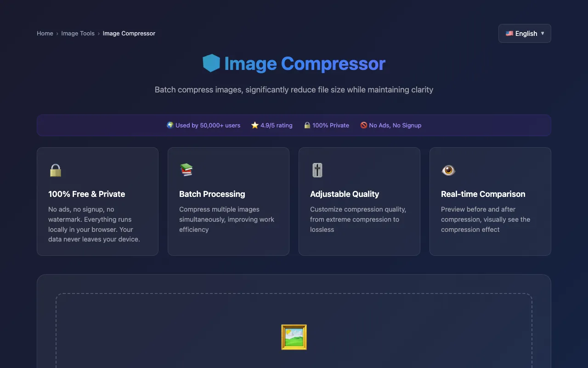Click the Batch Processing heading
The height and width of the screenshot is (368, 588).
point(212,194)
